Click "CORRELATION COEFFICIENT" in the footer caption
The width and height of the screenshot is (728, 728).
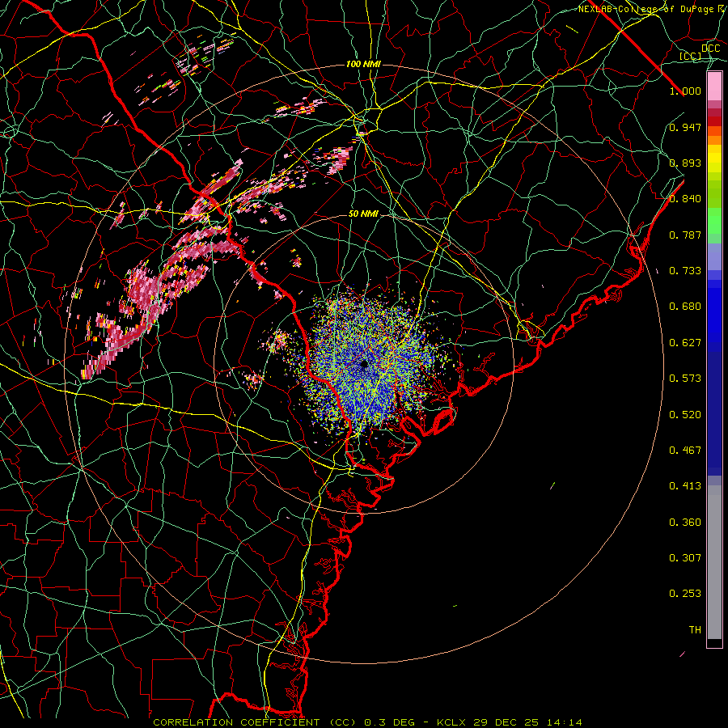pos(236,722)
